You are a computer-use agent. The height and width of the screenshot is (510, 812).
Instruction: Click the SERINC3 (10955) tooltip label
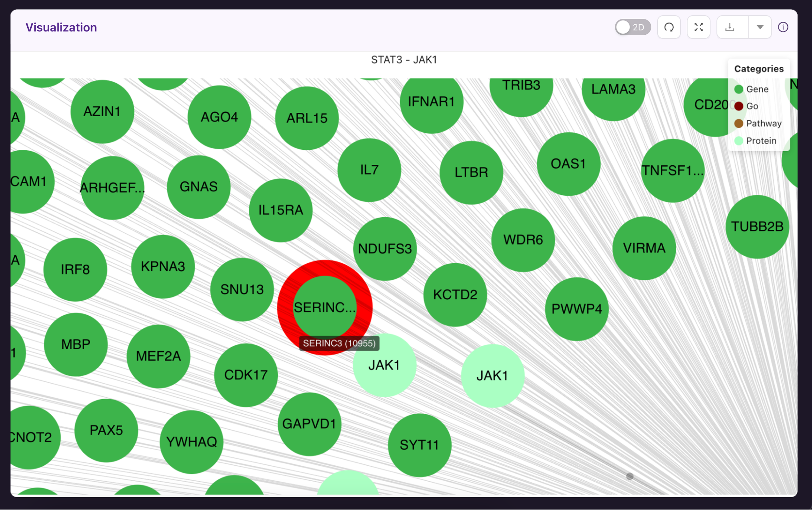pos(339,343)
